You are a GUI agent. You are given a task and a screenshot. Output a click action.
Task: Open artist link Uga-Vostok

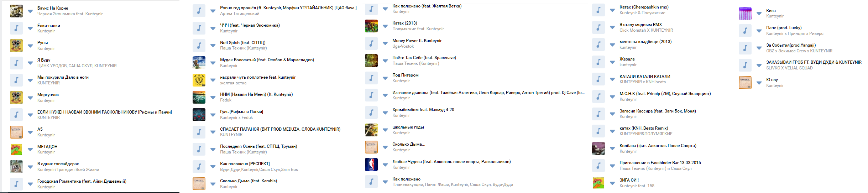click(403, 46)
